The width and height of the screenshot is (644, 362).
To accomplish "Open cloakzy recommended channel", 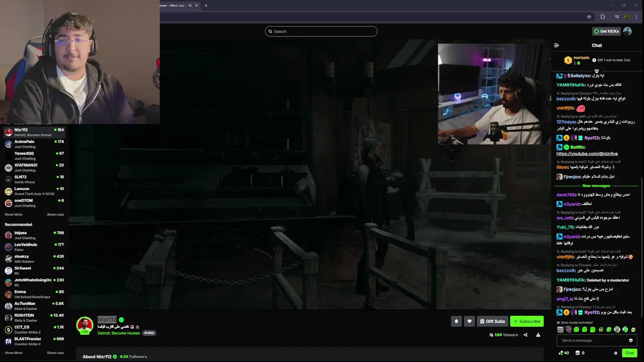I will click(34, 258).
